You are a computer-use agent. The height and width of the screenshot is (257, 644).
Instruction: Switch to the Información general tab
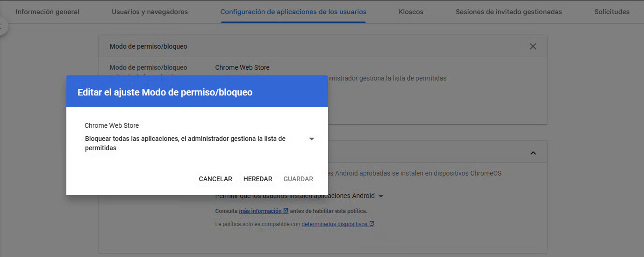(48, 12)
